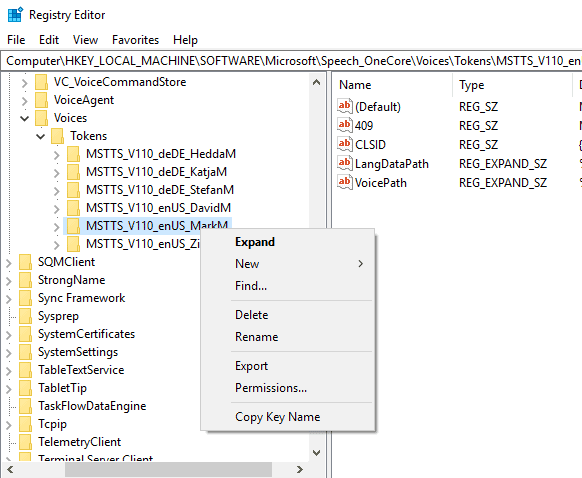Choose Rename in the context menu
This screenshot has width=582, height=478.
[288, 337]
